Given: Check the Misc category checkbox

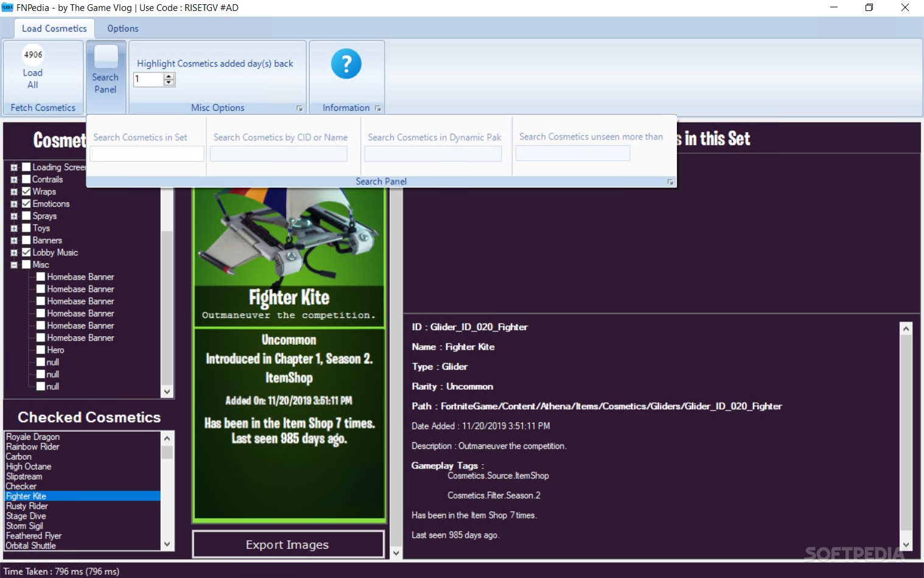Looking at the screenshot, I should [x=26, y=264].
